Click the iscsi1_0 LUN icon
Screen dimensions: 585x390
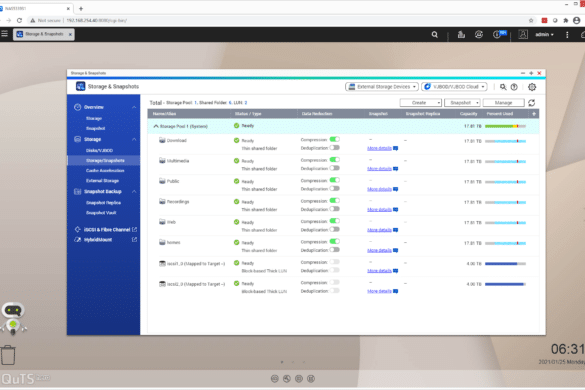[x=162, y=263]
